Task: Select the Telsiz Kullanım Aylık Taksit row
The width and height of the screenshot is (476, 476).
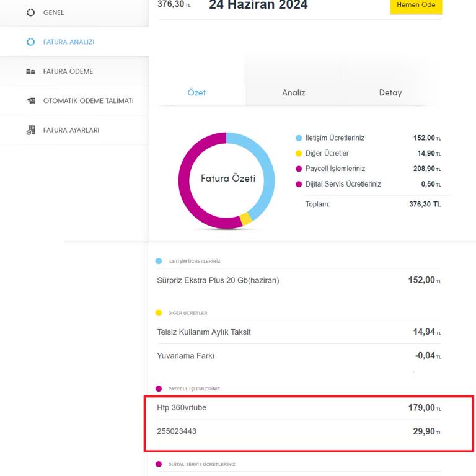Action: coord(299,332)
